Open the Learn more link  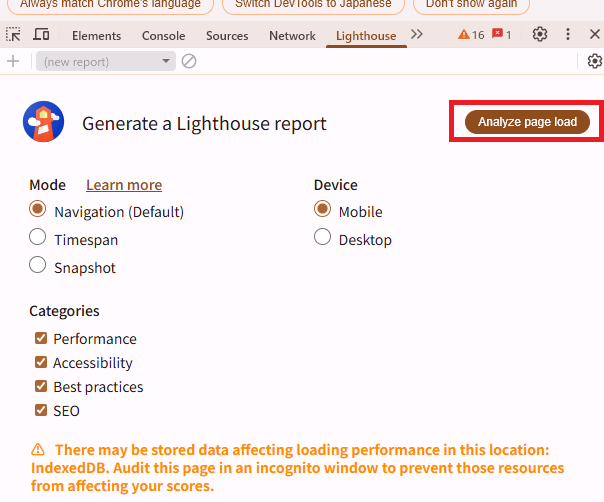pos(124,185)
